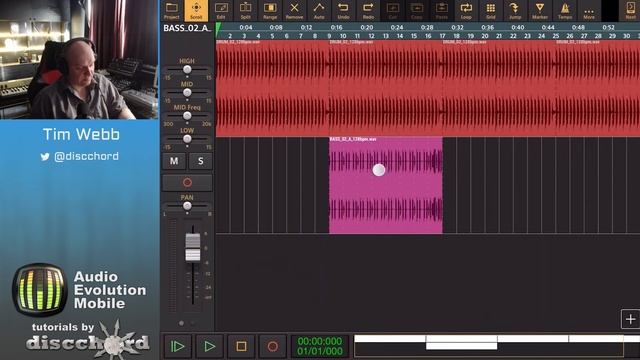Viewport: 640px width, 360px height.
Task: Mute the bass track with M
Action: tap(174, 161)
